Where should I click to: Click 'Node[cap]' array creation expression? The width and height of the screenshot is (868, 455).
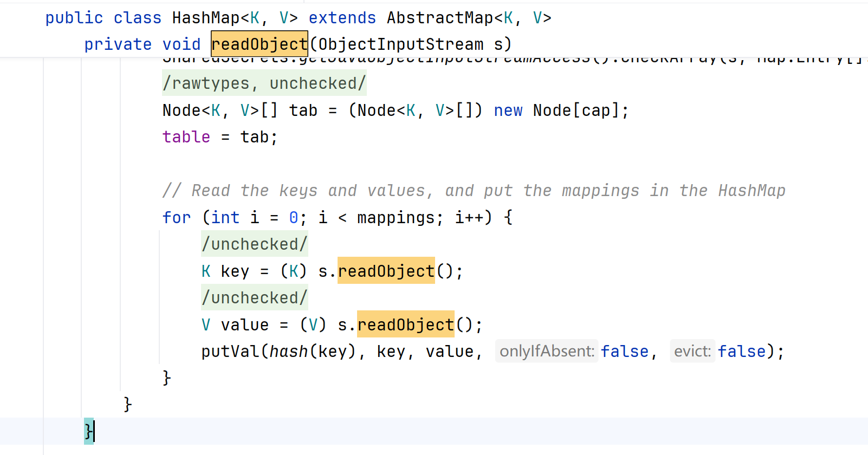point(576,110)
